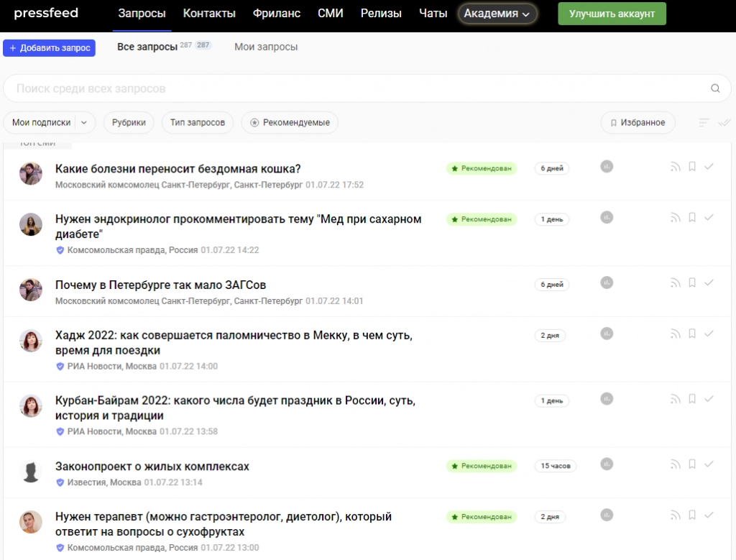The height and width of the screenshot is (560, 736).
Task: Open the Хадж 2022 паломничество request
Action: tap(234, 343)
